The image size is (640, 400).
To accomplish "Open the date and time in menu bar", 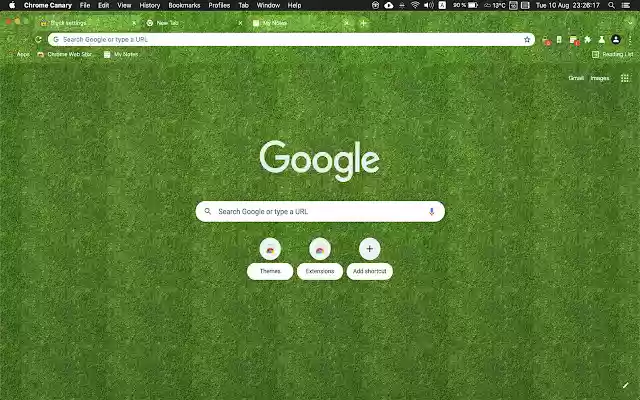I will click(568, 5).
